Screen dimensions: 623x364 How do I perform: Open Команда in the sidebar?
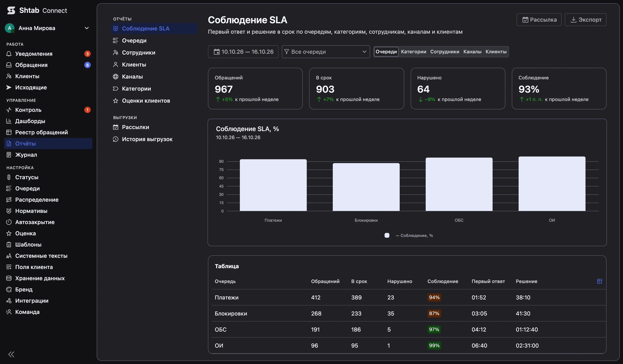point(48,312)
